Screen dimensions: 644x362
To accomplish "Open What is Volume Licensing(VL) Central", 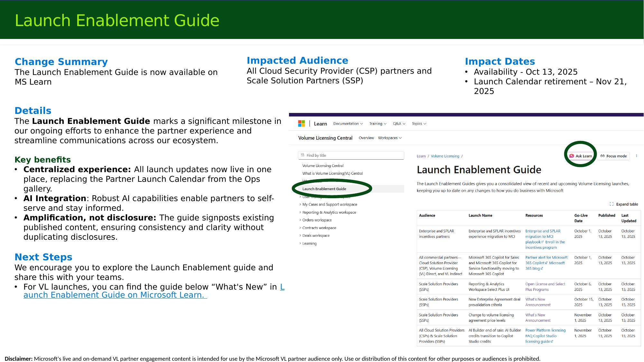I will click(x=332, y=173).
